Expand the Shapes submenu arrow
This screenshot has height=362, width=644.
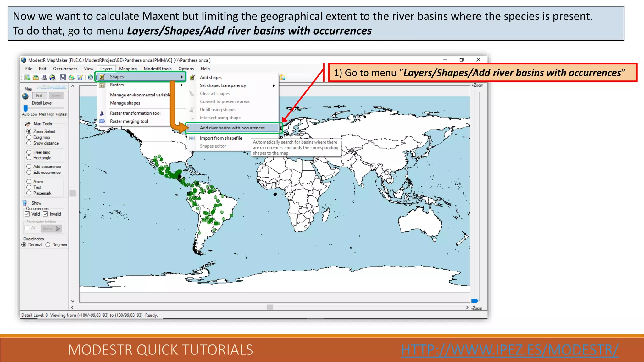182,77
